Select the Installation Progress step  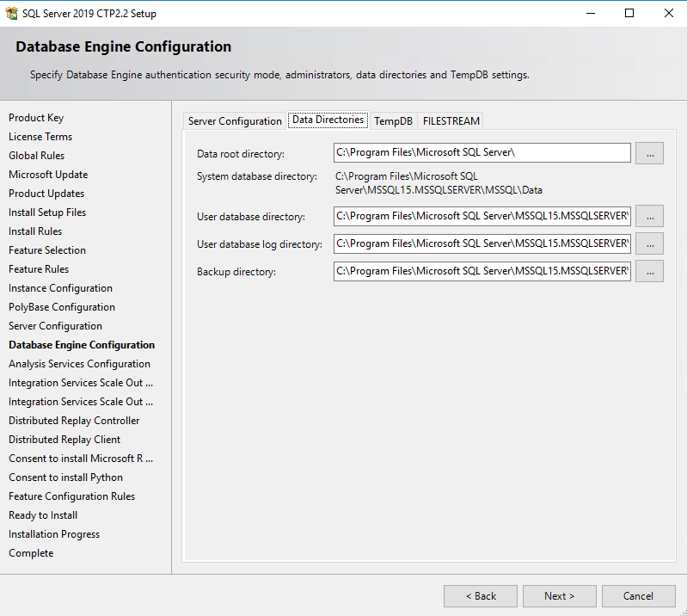pyautogui.click(x=54, y=534)
